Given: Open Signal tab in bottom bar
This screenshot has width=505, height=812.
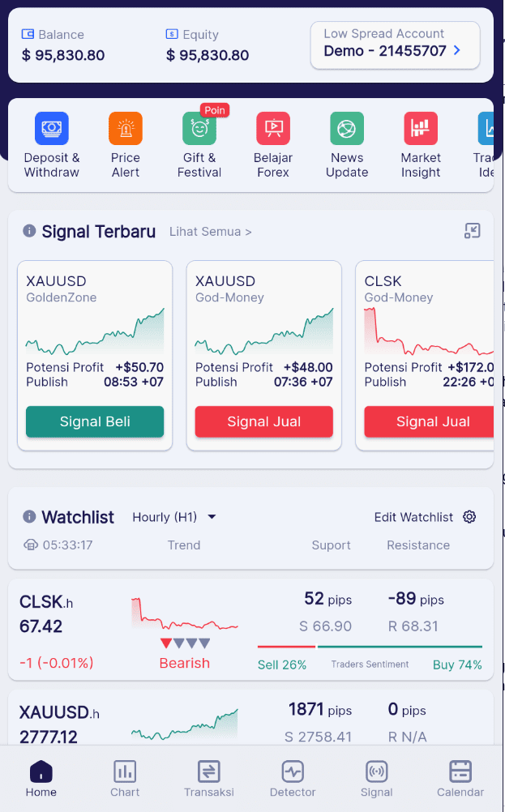Looking at the screenshot, I should [376, 778].
